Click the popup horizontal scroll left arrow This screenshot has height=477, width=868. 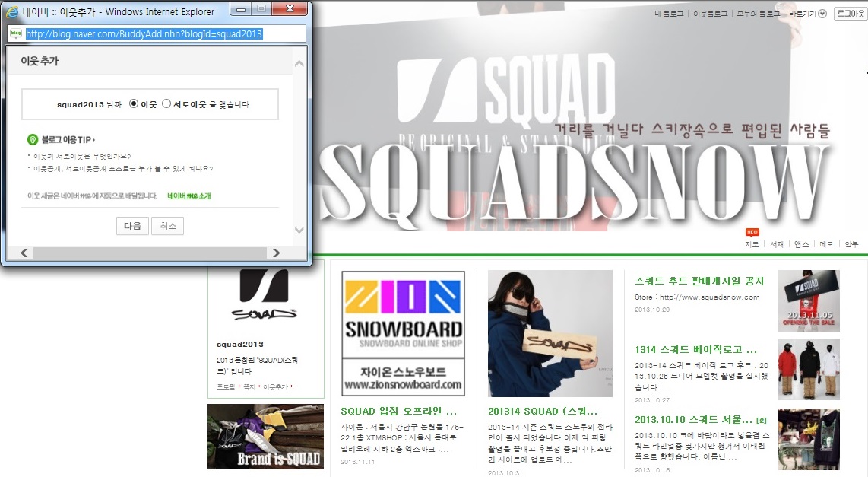[24, 253]
